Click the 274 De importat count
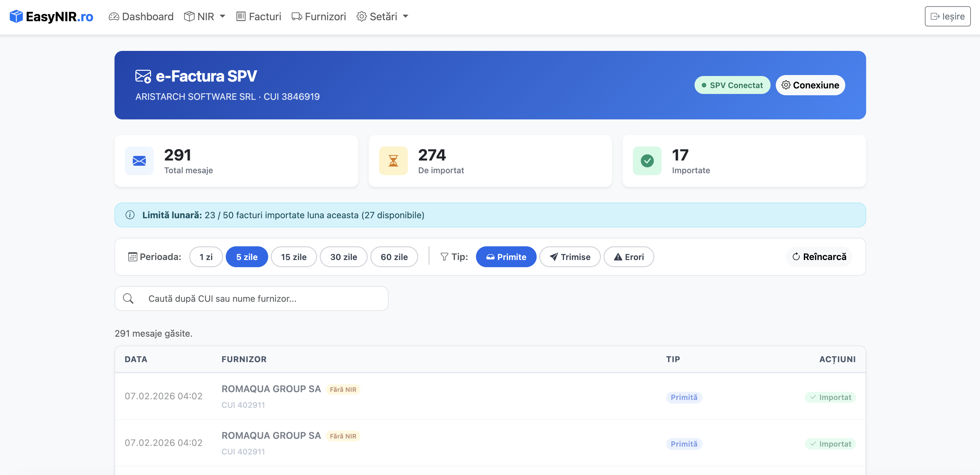The image size is (980, 475). [x=432, y=155]
